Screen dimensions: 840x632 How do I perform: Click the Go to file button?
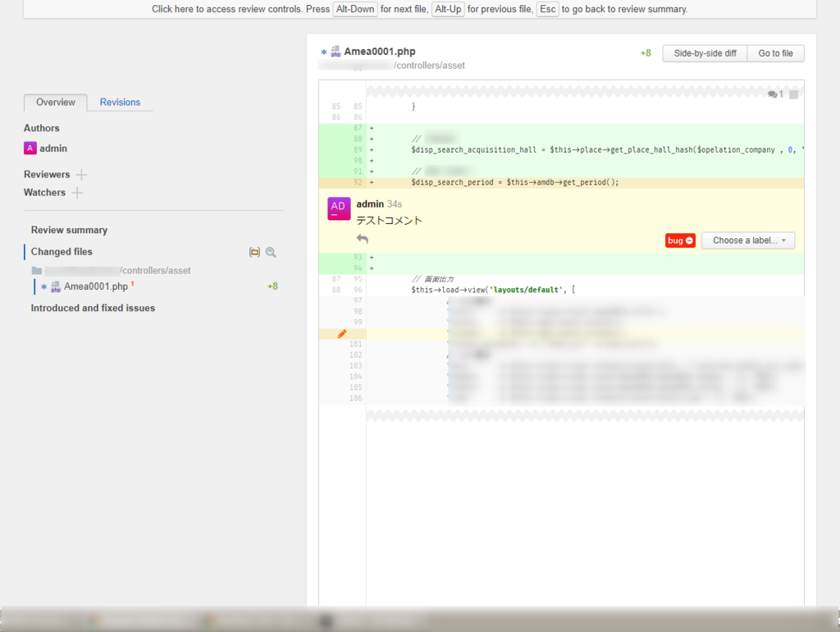pyautogui.click(x=775, y=53)
